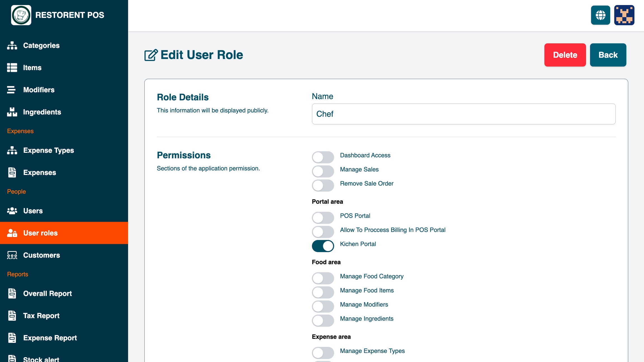Click the Customers sidebar icon

(x=12, y=255)
